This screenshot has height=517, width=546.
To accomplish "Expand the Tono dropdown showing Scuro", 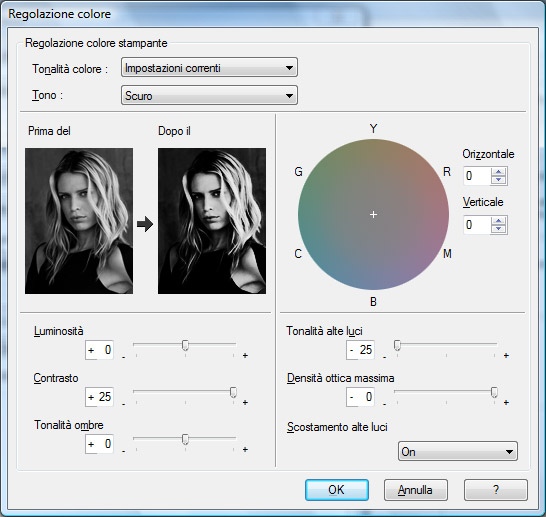I will click(x=209, y=95).
